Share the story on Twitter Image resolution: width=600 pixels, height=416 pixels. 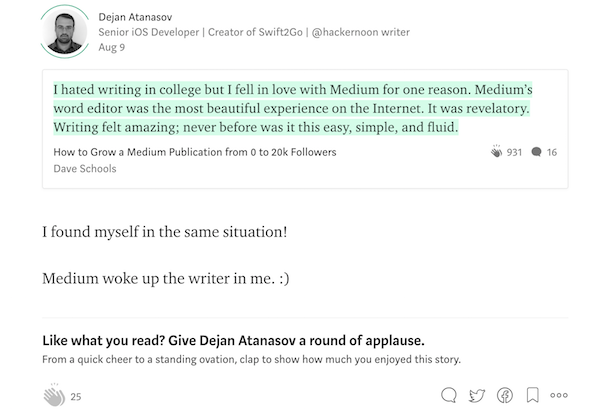[477, 395]
